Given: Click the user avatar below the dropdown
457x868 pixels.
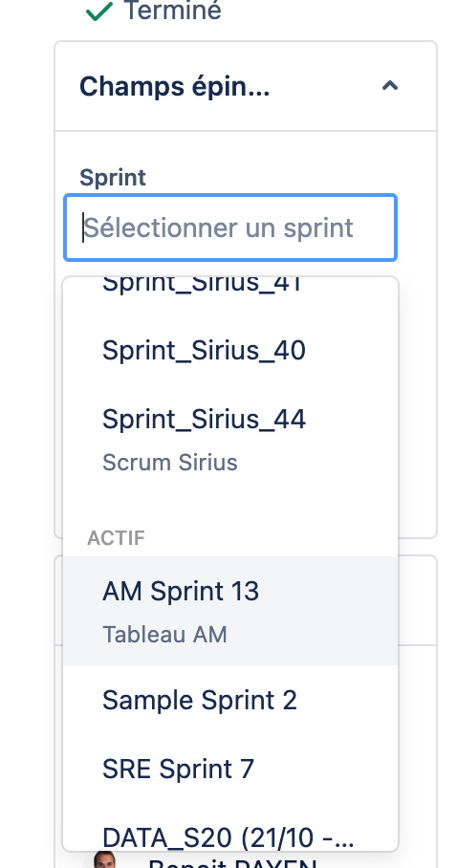Looking at the screenshot, I should point(103,859).
